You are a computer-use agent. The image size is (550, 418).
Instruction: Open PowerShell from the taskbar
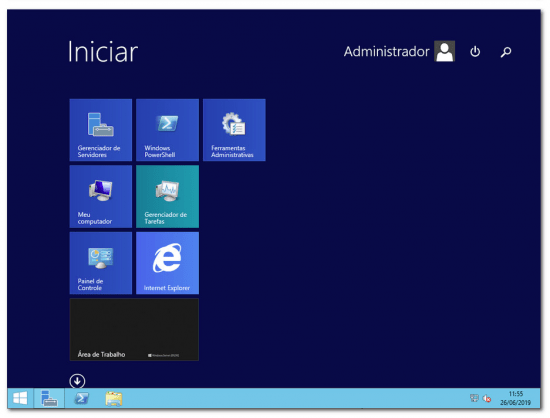[81, 398]
